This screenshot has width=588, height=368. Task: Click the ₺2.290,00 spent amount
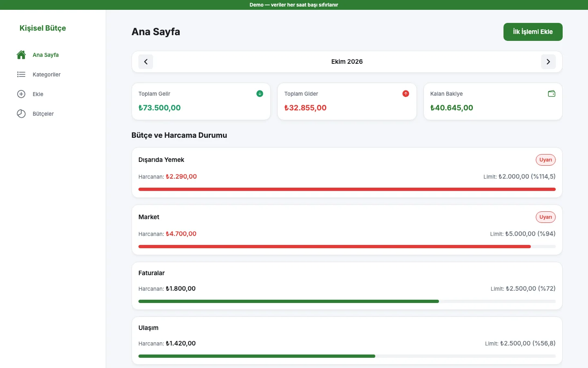181,177
